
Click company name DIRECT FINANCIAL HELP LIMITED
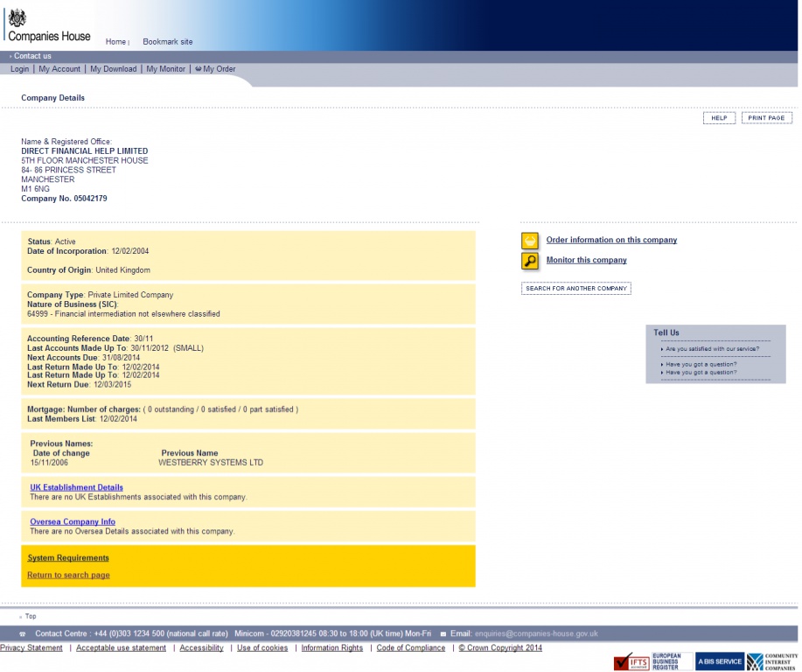pyautogui.click(x=84, y=151)
